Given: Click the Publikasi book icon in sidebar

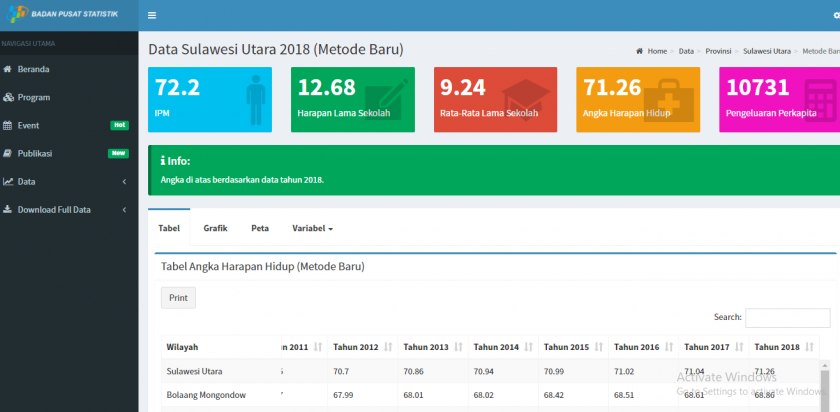Looking at the screenshot, I should coord(8,153).
